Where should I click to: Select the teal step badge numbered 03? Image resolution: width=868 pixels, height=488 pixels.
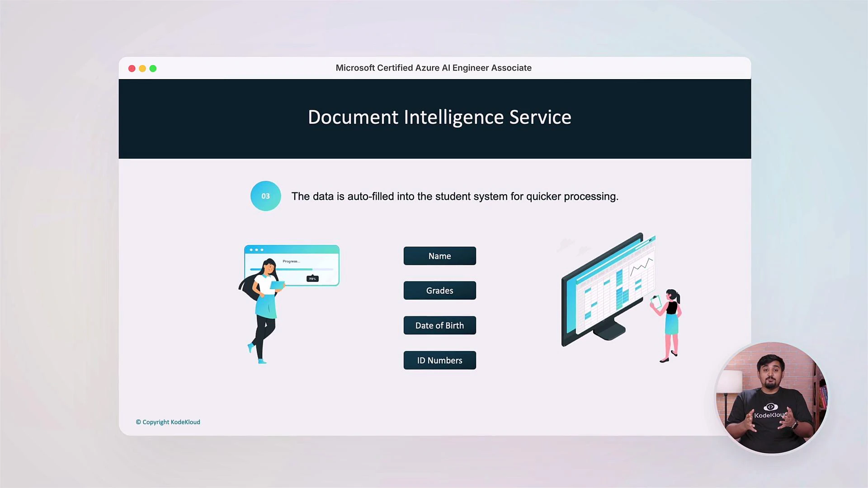[265, 196]
